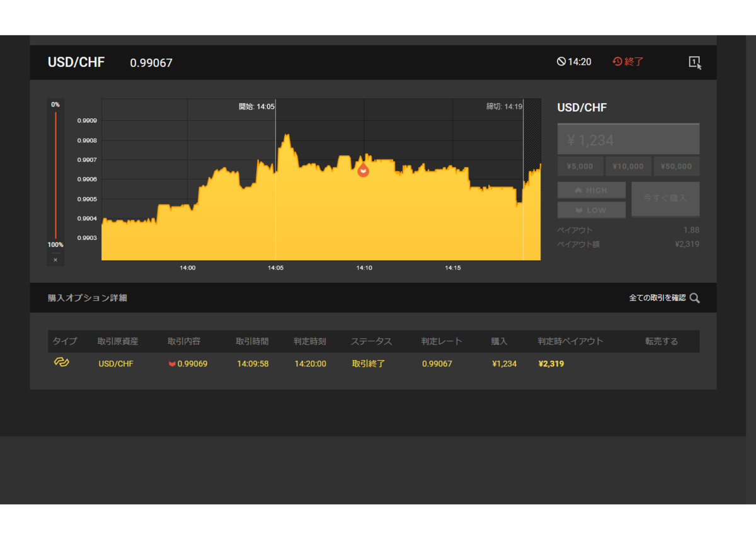Viewport: 756px width, 539px height.
Task: Click the red 終了 history icon
Action: 617,62
